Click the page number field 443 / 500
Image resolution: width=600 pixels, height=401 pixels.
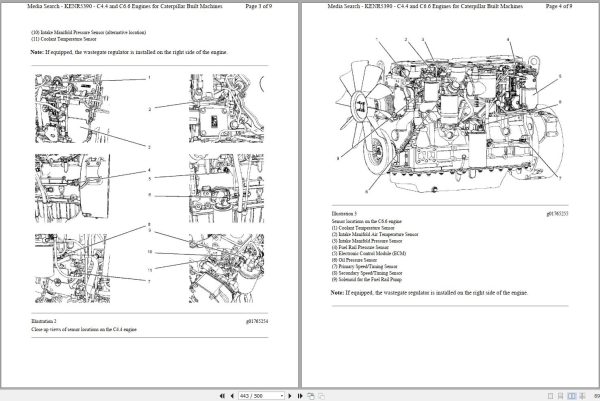259,396
